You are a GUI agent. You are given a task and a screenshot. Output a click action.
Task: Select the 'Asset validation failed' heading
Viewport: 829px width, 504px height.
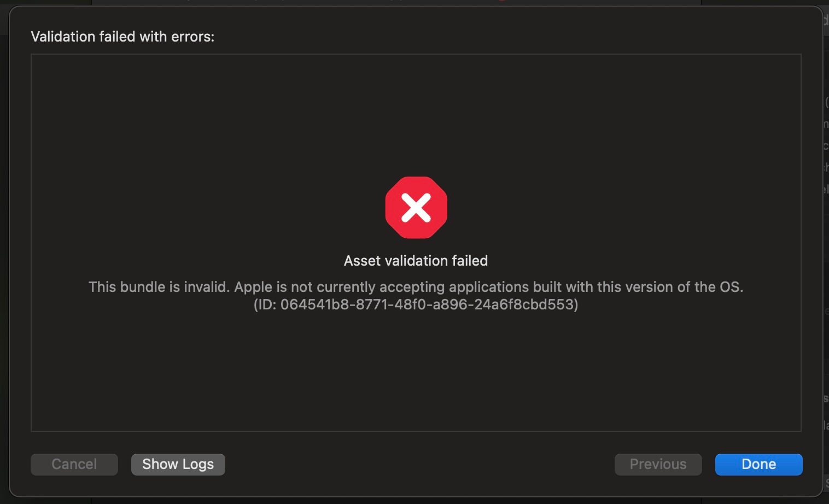[416, 261]
